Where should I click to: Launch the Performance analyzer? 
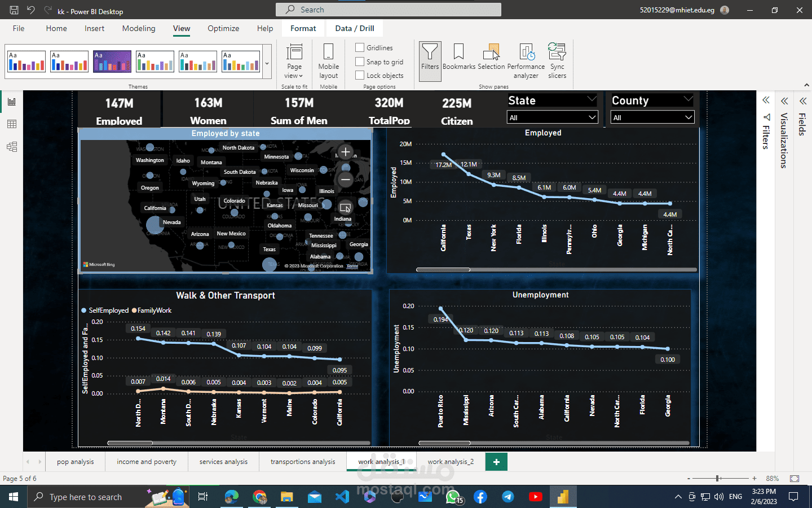click(526, 60)
